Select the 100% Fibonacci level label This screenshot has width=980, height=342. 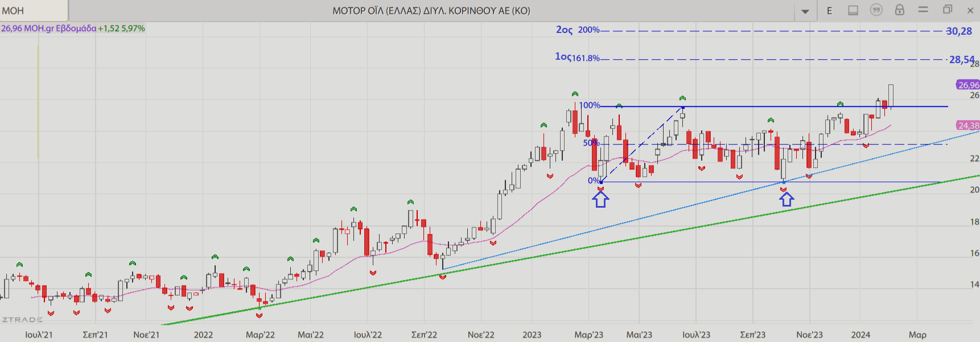point(590,105)
